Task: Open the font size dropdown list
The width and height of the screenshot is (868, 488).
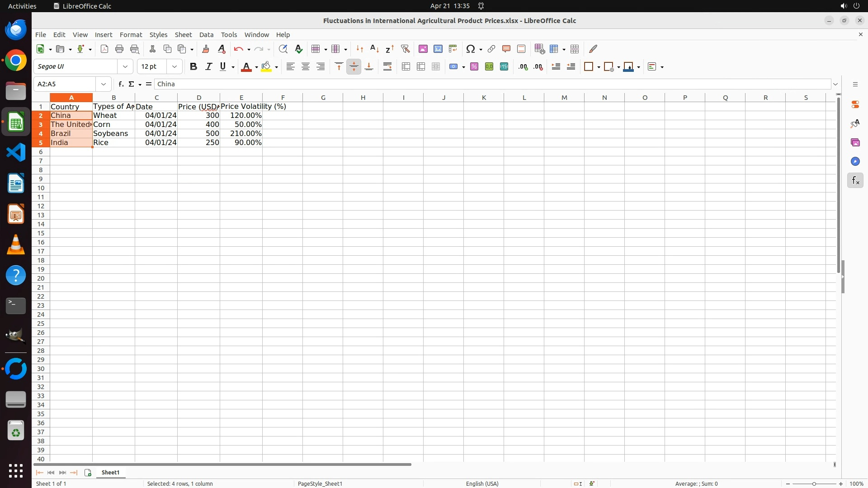Action: (175, 67)
